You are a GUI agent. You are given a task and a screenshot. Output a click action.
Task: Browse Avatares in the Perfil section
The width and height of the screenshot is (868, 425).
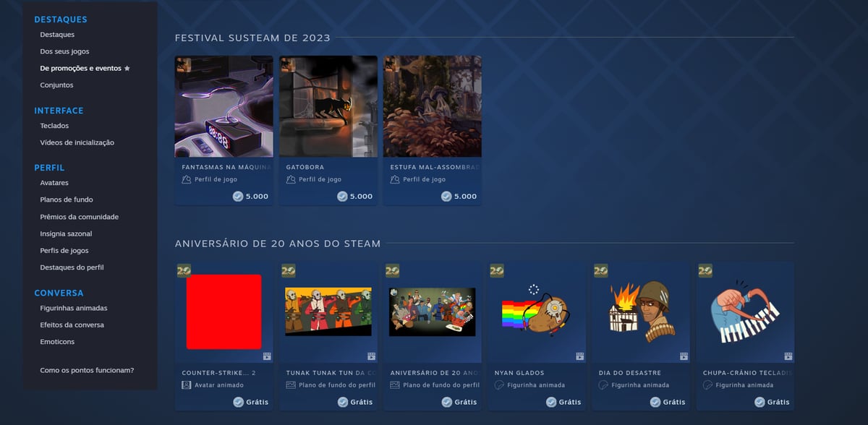coord(54,183)
